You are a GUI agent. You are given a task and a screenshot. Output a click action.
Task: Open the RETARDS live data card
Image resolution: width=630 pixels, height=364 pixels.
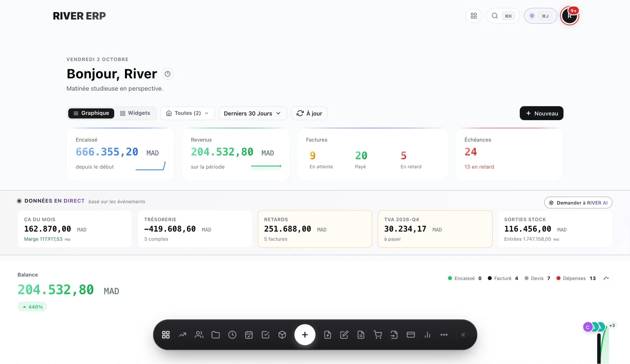pyautogui.click(x=315, y=229)
